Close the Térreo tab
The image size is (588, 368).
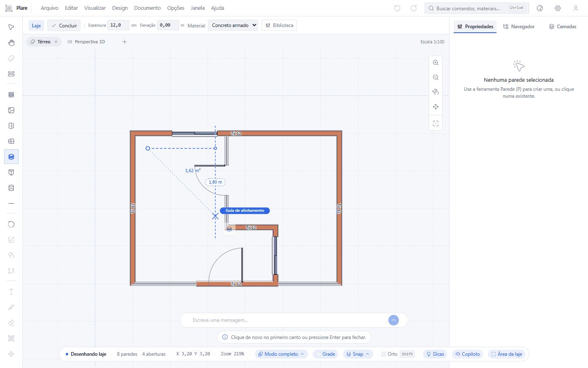pos(56,42)
